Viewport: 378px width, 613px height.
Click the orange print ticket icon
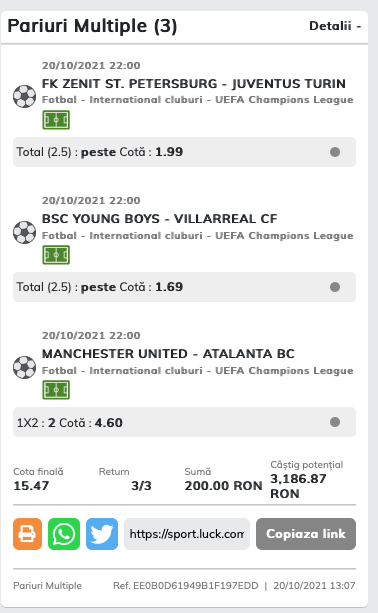(27, 534)
